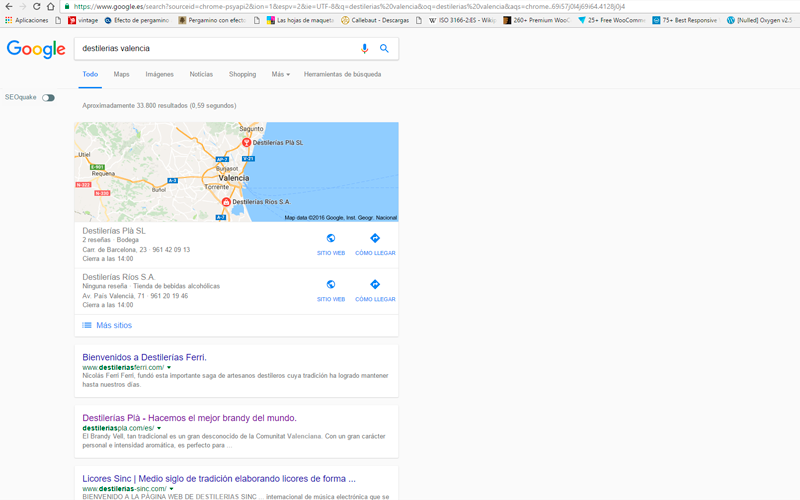This screenshot has width=800, height=500.
Task: Open Las hojas de maqueta bookmark
Action: [300, 20]
